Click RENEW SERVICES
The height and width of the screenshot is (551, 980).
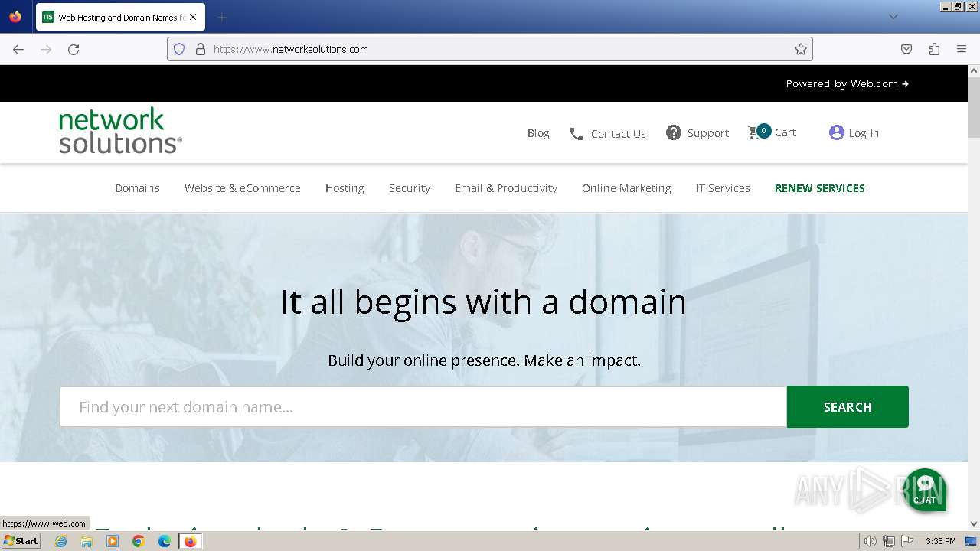click(820, 188)
